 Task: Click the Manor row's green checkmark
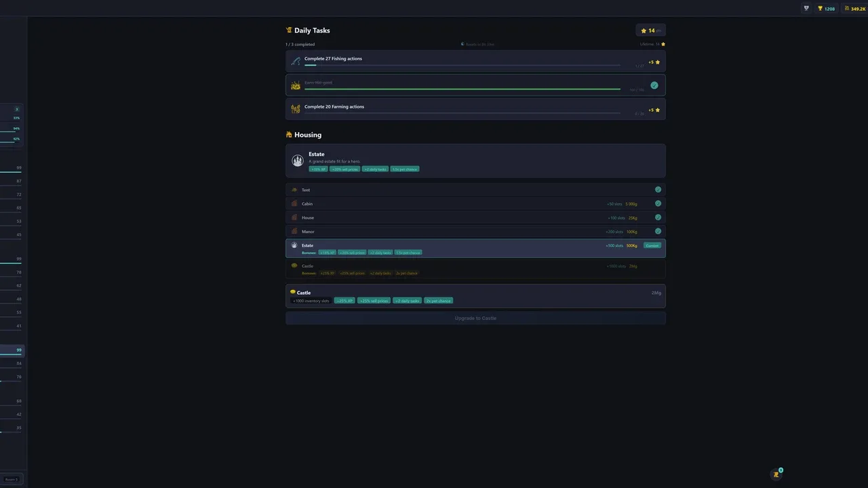click(x=658, y=231)
